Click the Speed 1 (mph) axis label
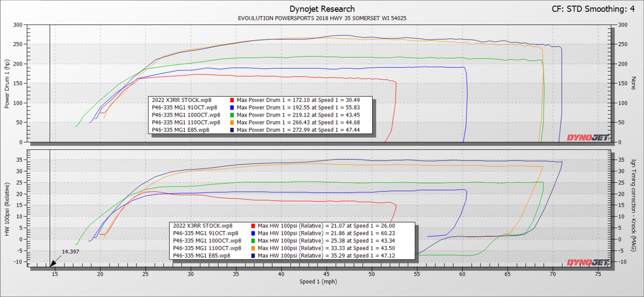This screenshot has height=297, width=644. pos(318,282)
